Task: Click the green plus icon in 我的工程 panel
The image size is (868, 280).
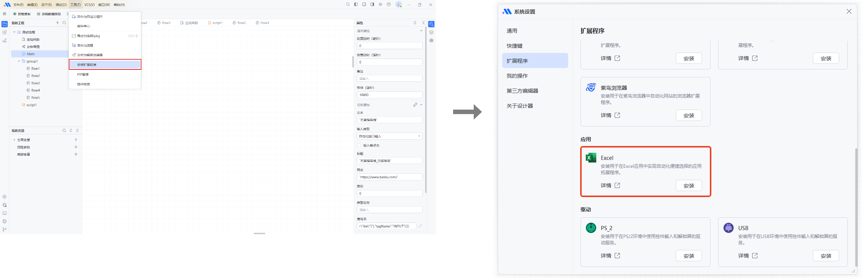Action: click(57, 23)
